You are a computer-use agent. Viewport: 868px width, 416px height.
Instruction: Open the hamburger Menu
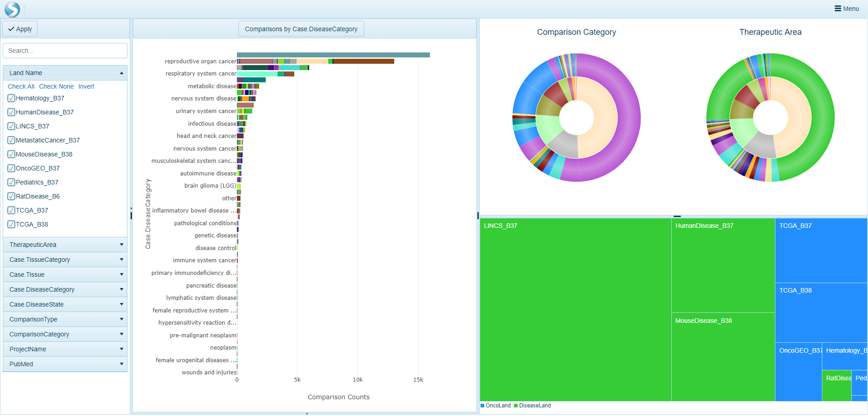846,9
